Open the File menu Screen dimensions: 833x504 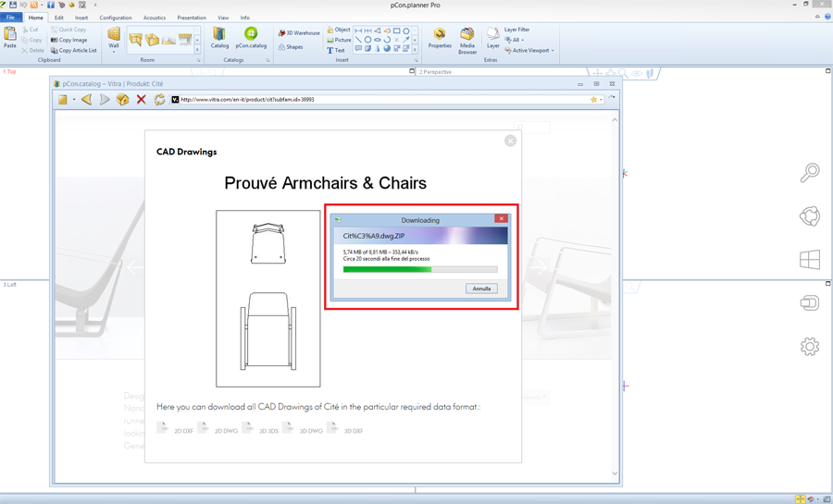click(10, 18)
